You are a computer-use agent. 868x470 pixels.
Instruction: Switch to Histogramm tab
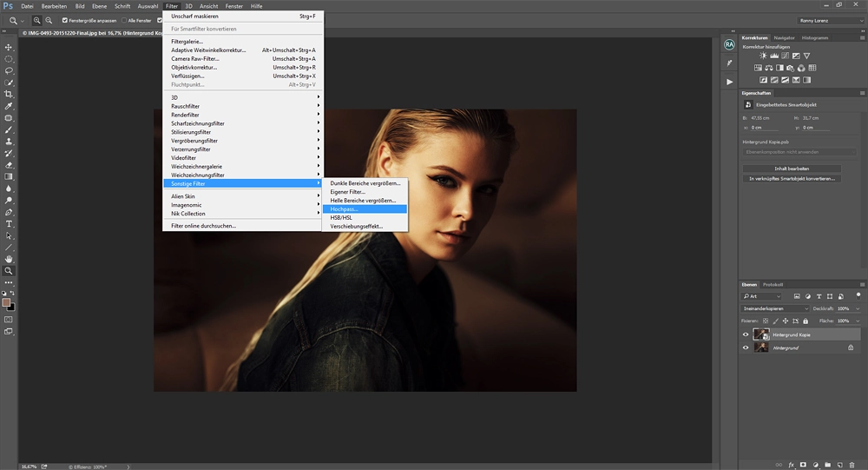tap(815, 37)
